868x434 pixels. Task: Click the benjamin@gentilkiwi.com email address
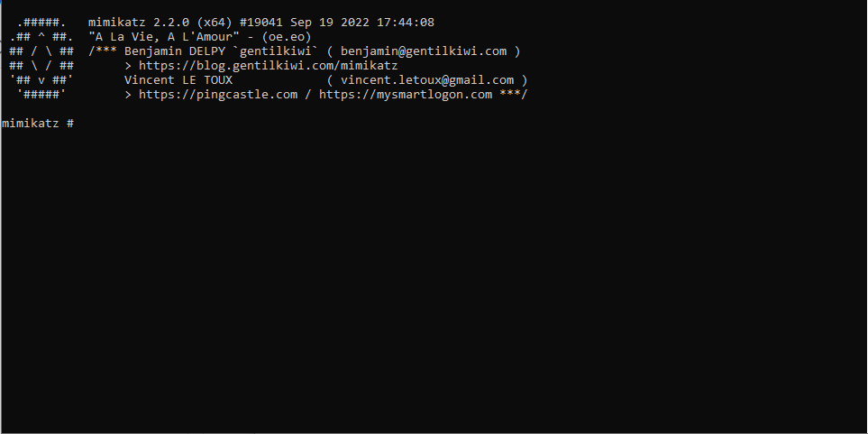click(x=424, y=51)
